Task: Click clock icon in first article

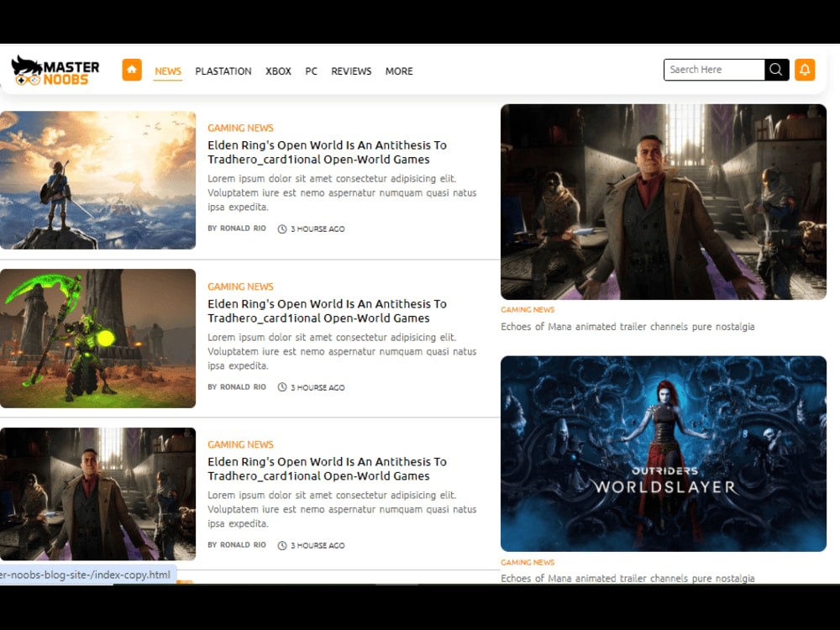Action: tap(282, 229)
